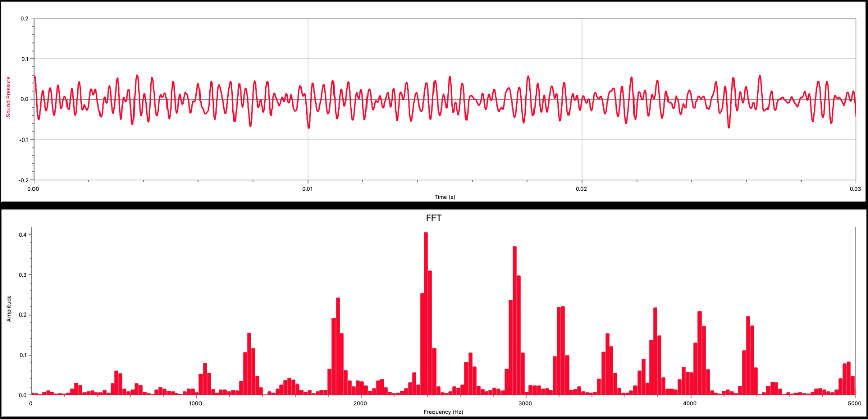Viewport: 868px width, 419px height.
Task: Click the 0.01 tick label on time axis
Action: (307, 189)
